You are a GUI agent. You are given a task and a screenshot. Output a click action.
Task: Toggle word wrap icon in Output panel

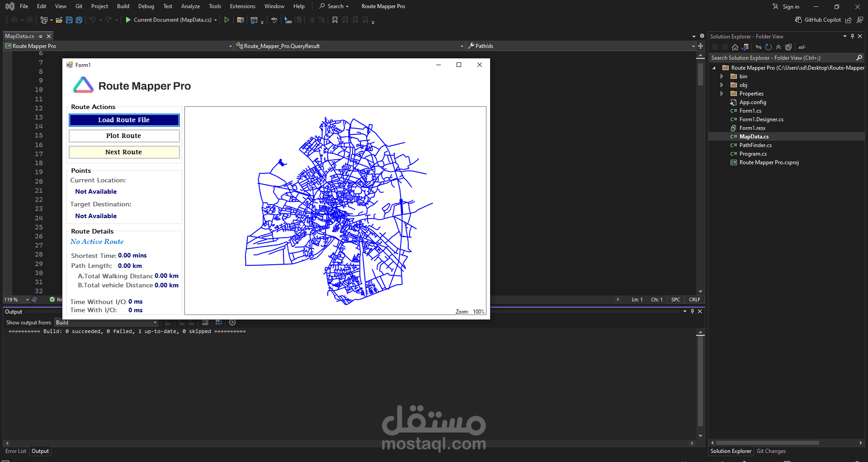click(x=219, y=323)
